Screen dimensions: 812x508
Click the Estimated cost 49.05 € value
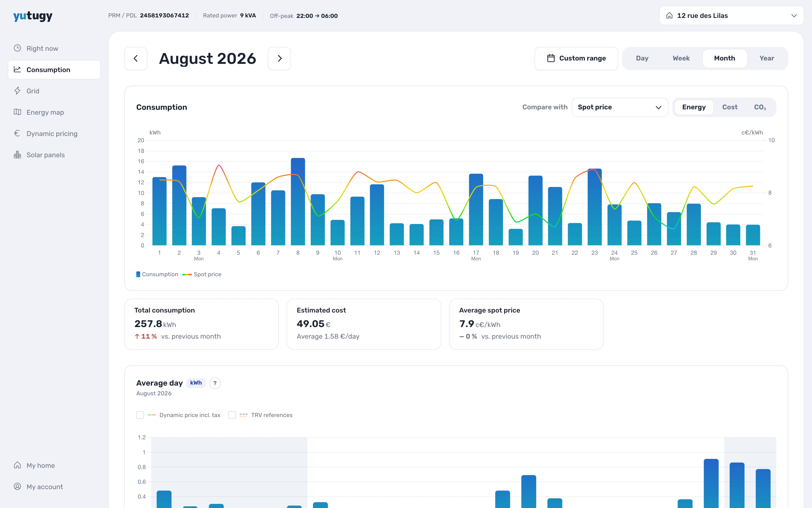[314, 324]
